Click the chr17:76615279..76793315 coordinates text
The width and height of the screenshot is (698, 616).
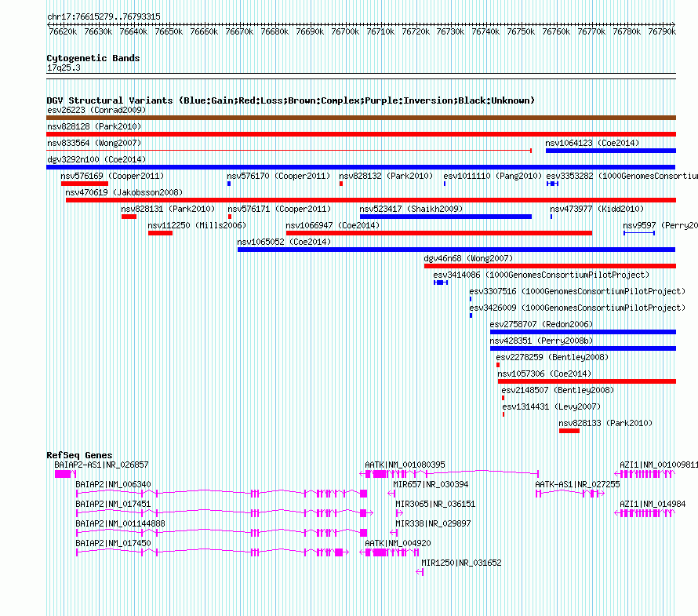(x=104, y=16)
